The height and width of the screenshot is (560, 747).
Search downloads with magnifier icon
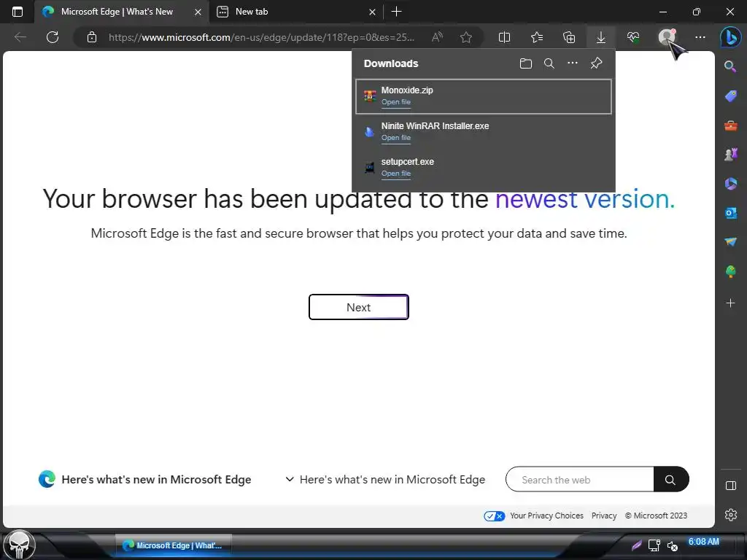pyautogui.click(x=549, y=63)
